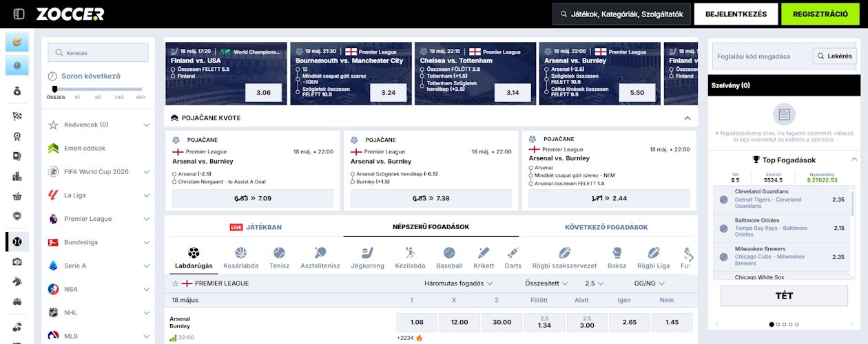The height and width of the screenshot is (344, 868).
Task: Favorite the Premier League header star
Action: [x=175, y=283]
